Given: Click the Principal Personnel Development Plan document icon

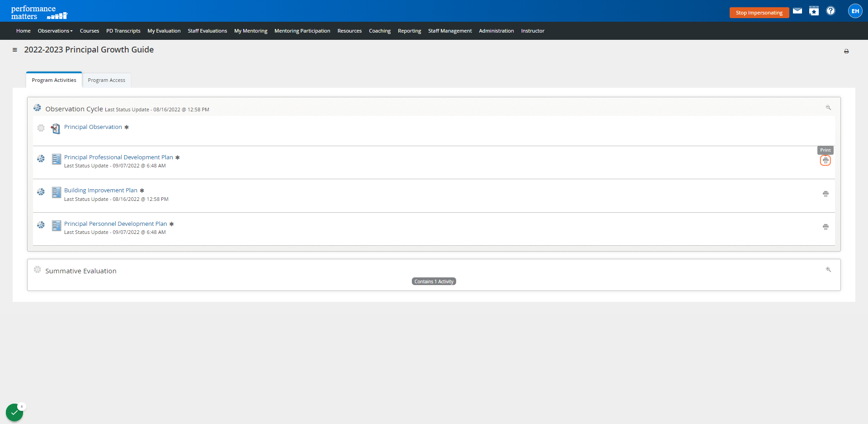Looking at the screenshot, I should 56,225.
